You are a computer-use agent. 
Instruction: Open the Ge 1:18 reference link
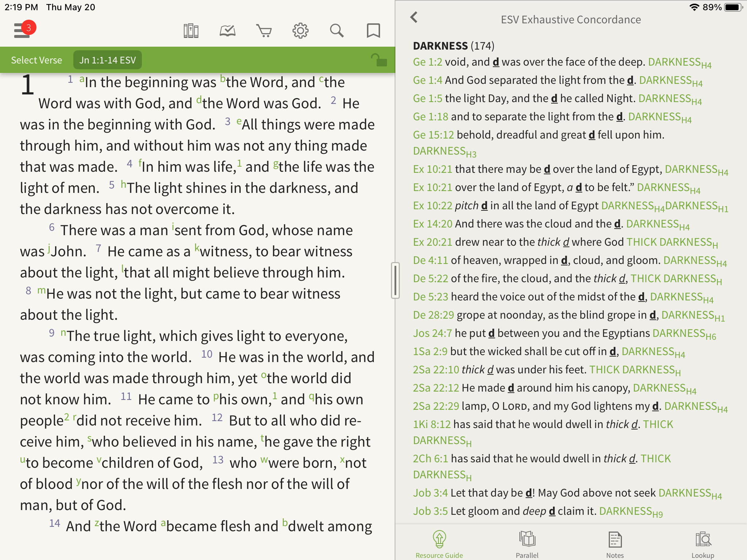point(430,117)
